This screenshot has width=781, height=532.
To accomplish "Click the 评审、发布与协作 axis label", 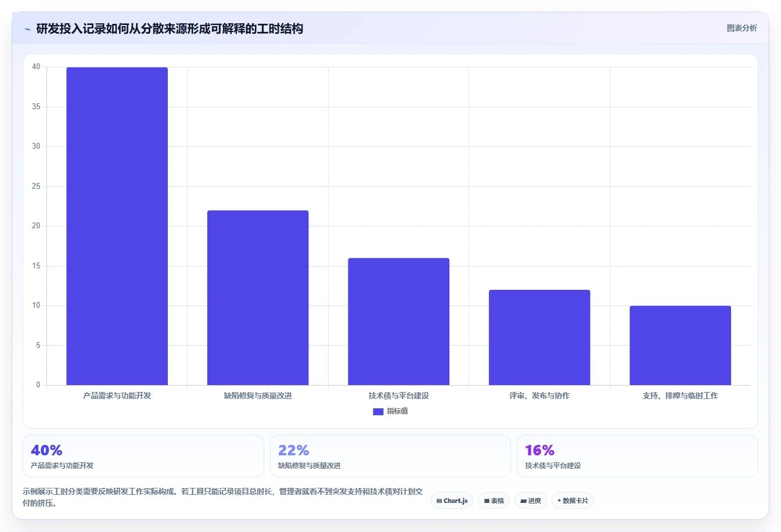I will (x=539, y=396).
